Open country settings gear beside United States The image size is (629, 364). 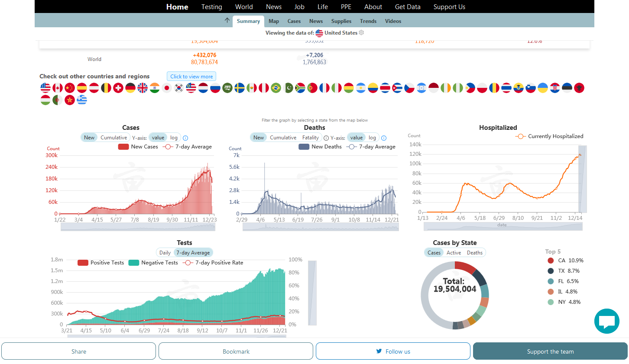pyautogui.click(x=361, y=32)
